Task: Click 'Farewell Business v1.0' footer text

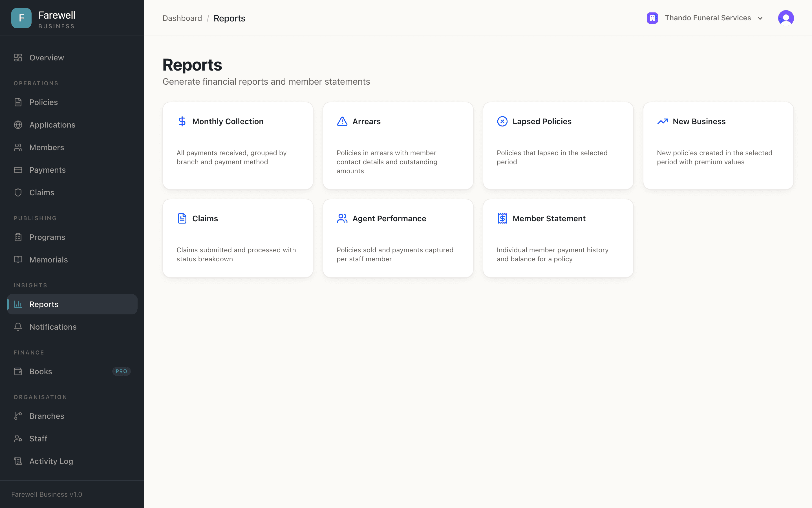Action: (x=47, y=494)
